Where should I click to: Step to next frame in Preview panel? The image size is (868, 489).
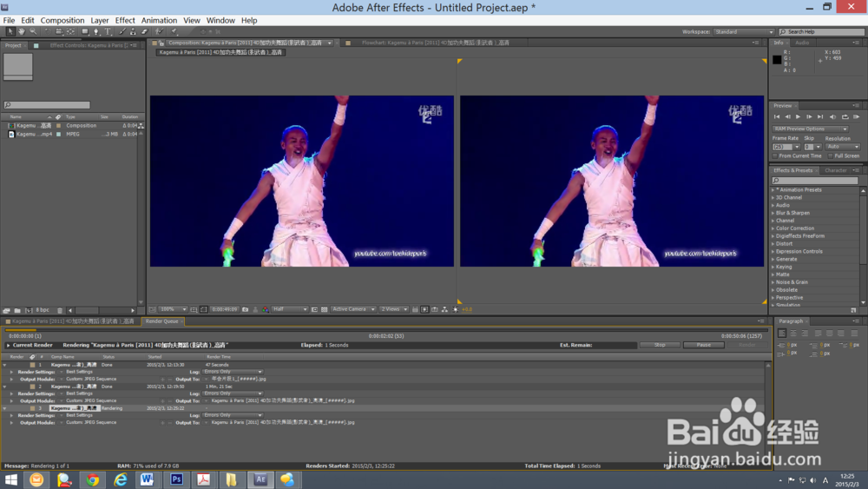(x=809, y=117)
